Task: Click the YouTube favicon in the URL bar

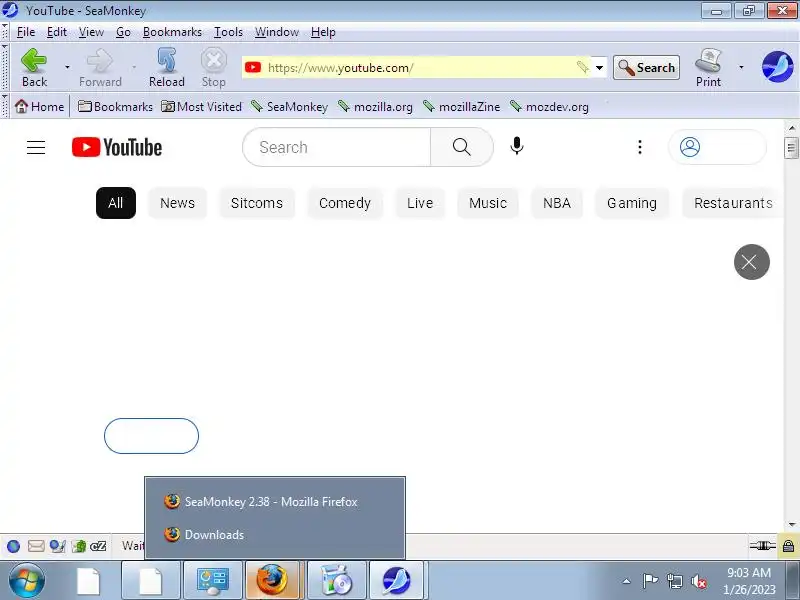Action: click(253, 67)
